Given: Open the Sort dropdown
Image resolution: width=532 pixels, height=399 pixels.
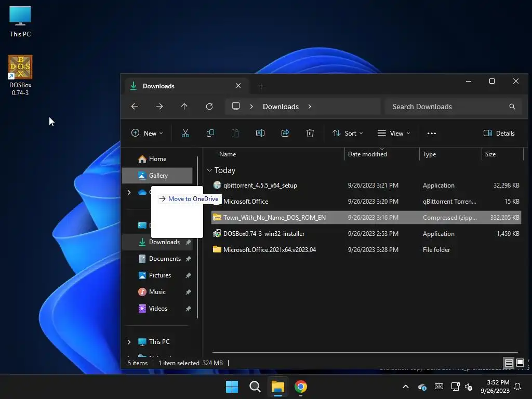Looking at the screenshot, I should point(348,134).
